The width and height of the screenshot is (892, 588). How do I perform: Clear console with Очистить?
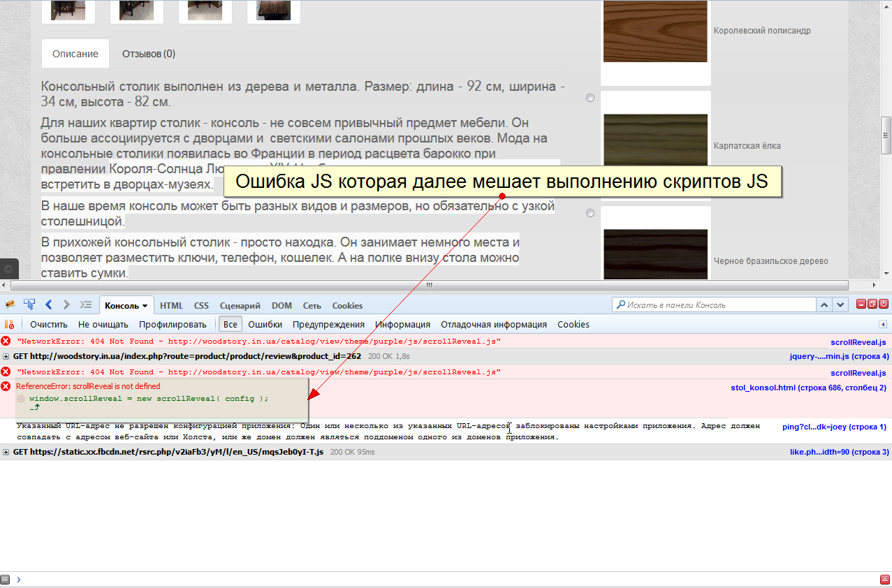(x=49, y=324)
